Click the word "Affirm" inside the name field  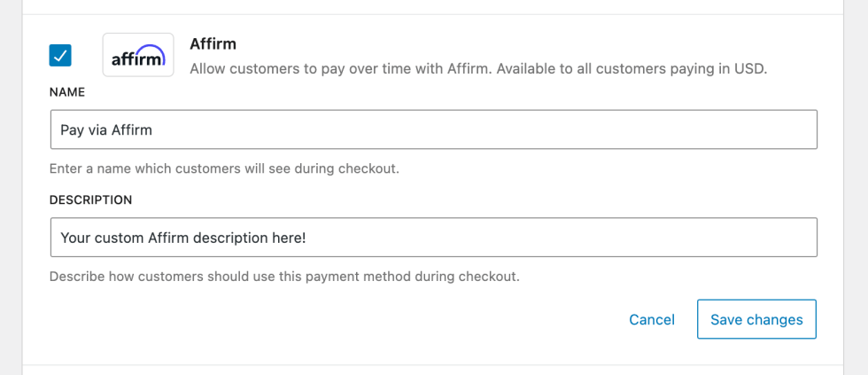[132, 130]
